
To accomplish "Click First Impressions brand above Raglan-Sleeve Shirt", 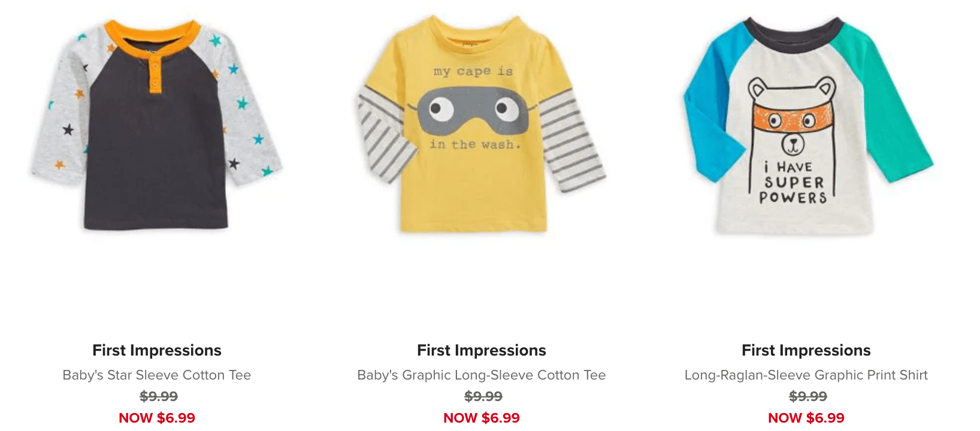I will click(x=806, y=350).
